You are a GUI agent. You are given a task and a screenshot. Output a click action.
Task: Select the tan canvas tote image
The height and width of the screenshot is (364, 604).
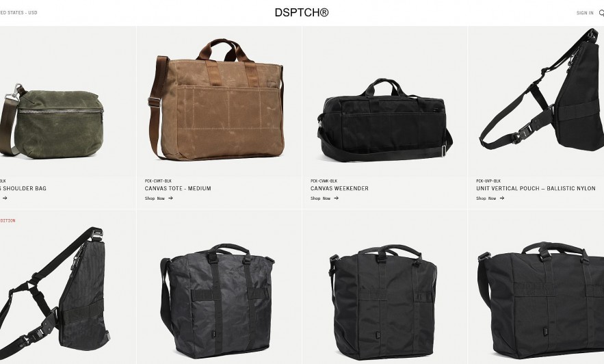[x=216, y=99]
